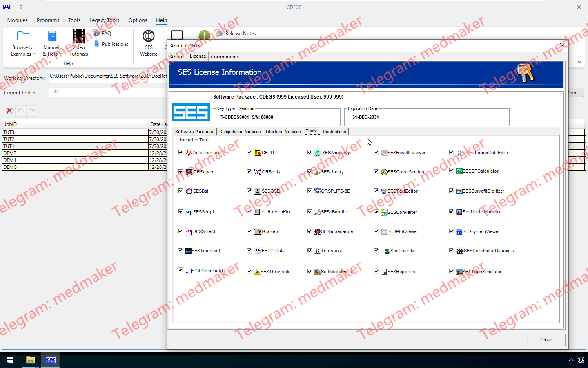Delete job with the red X icon
This screenshot has height=368, width=588.
point(9,111)
